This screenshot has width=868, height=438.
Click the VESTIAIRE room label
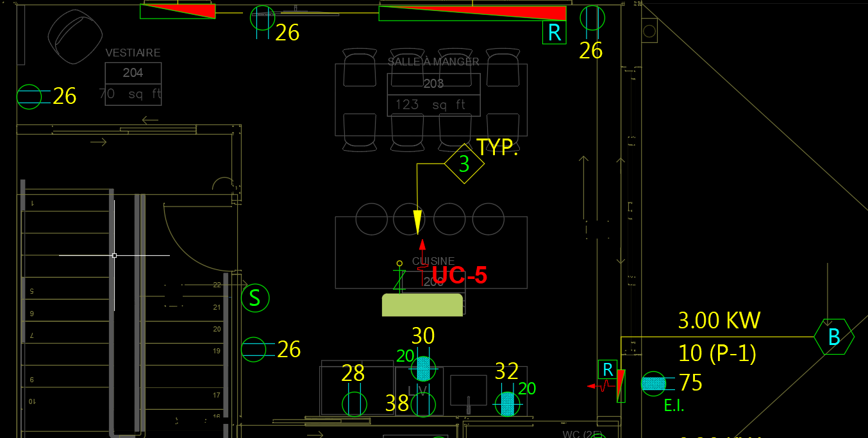(133, 53)
